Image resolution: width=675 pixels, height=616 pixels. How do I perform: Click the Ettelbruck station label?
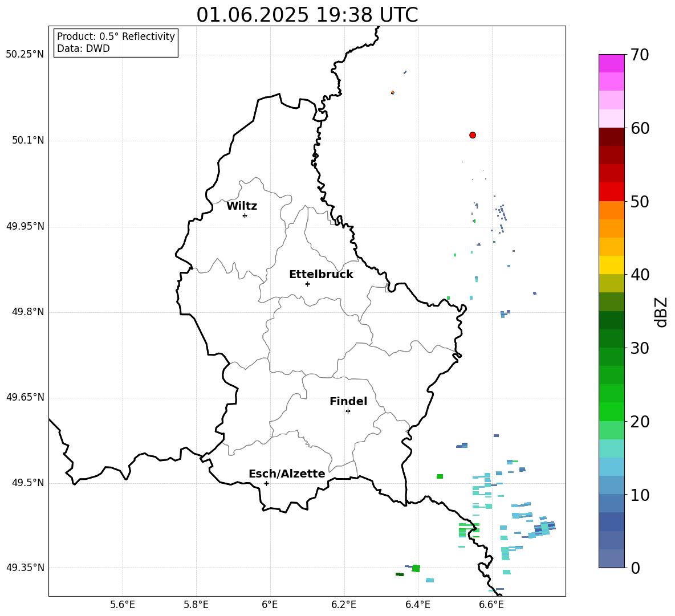click(x=321, y=275)
